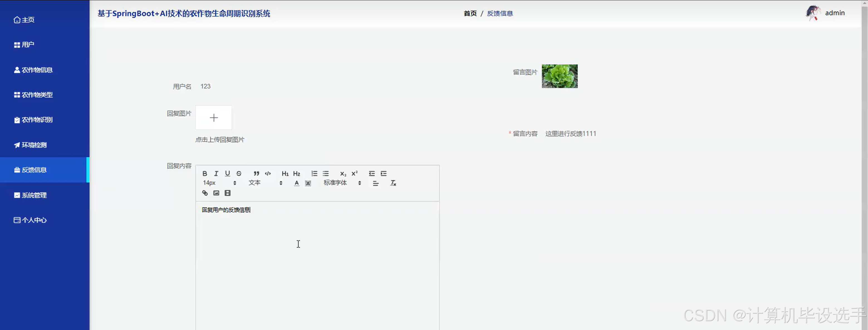Viewport: 868px width, 330px height.
Task: Toggle bold formatting in the editor
Action: pos(205,173)
